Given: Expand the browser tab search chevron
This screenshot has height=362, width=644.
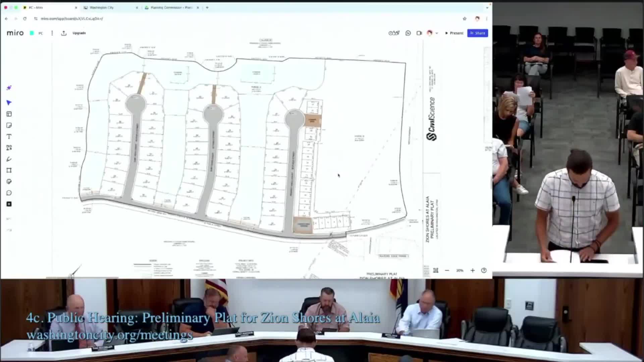Looking at the screenshot, I should [x=487, y=7].
